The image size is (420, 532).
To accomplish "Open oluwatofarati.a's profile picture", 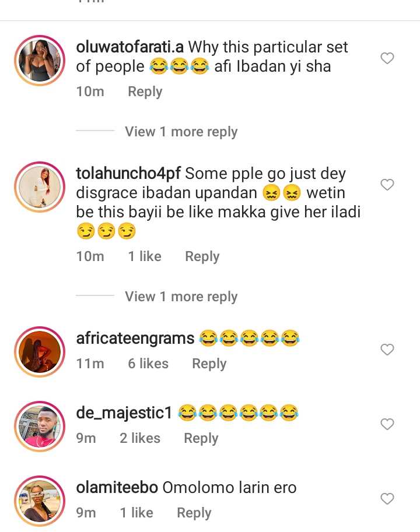I will 39,61.
